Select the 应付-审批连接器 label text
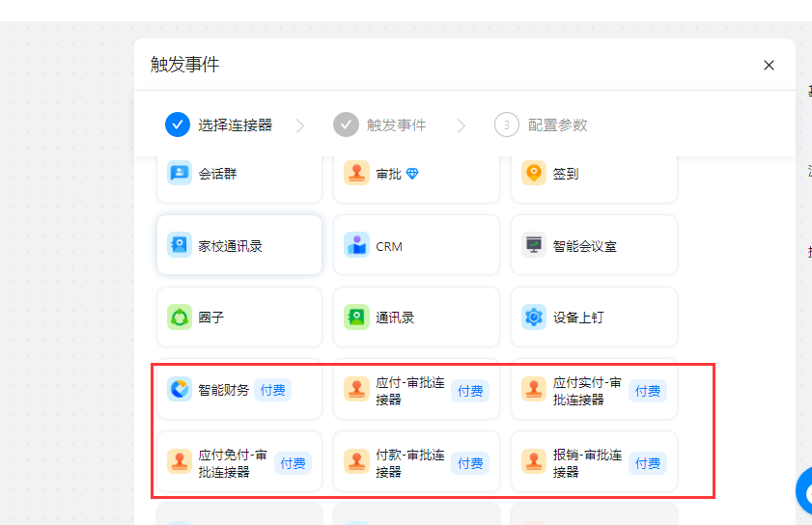 pyautogui.click(x=410, y=391)
